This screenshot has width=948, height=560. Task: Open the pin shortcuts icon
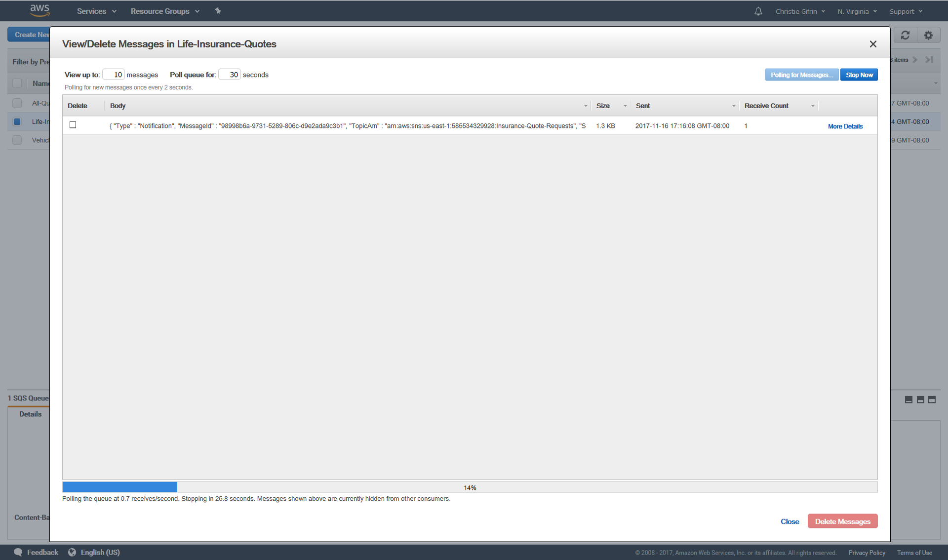218,11
